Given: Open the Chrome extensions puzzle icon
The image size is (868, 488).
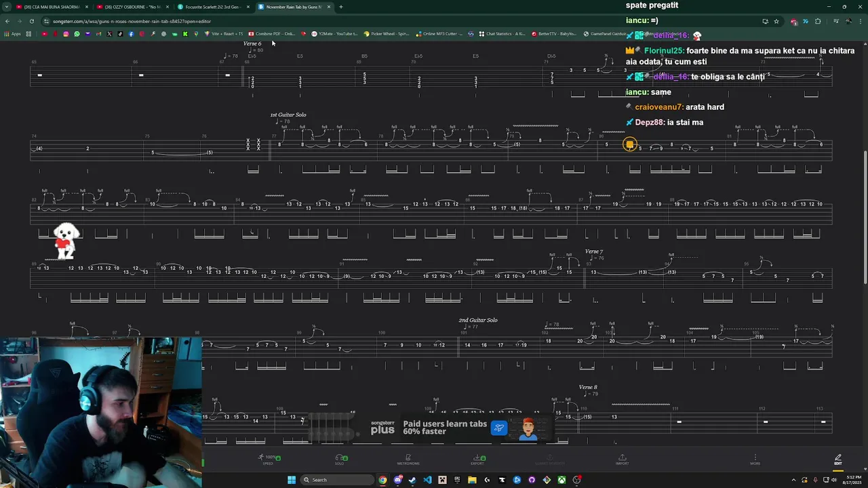Looking at the screenshot, I should click(x=818, y=21).
